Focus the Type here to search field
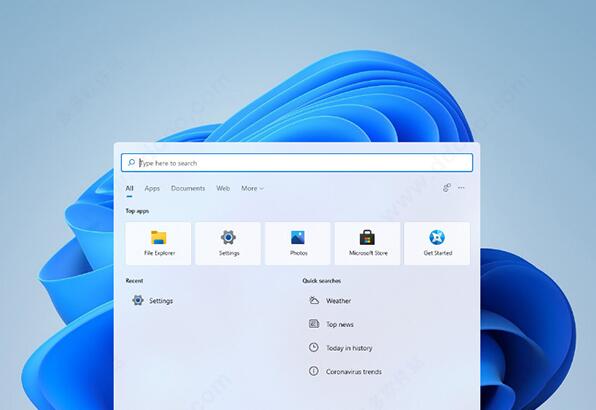 pos(297,163)
